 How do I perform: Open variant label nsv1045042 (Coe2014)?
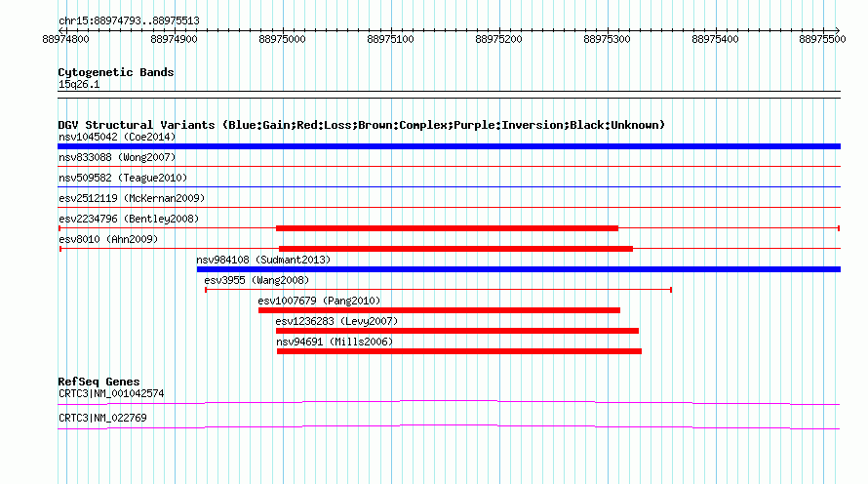pyautogui.click(x=117, y=137)
